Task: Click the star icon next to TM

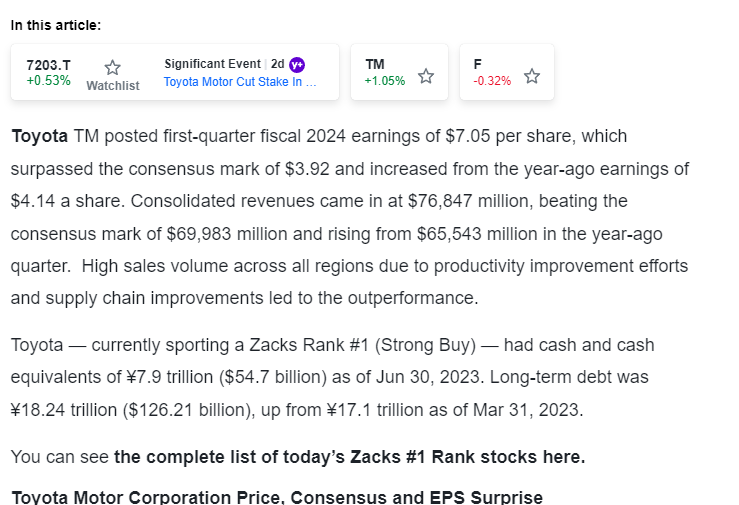Action: tap(426, 76)
